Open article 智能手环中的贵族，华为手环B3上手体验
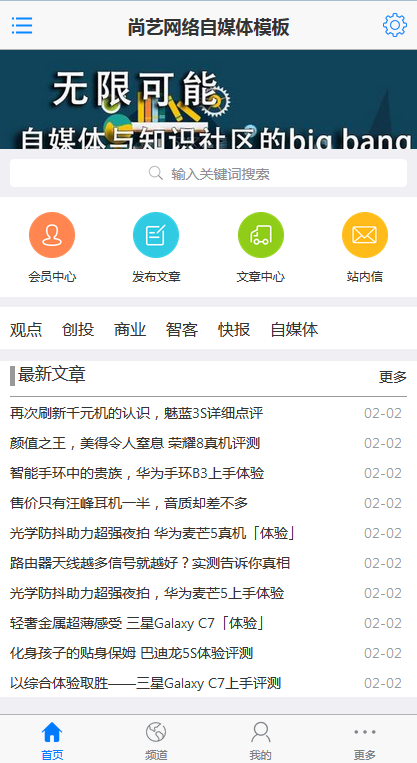417x763 pixels. pos(137,473)
